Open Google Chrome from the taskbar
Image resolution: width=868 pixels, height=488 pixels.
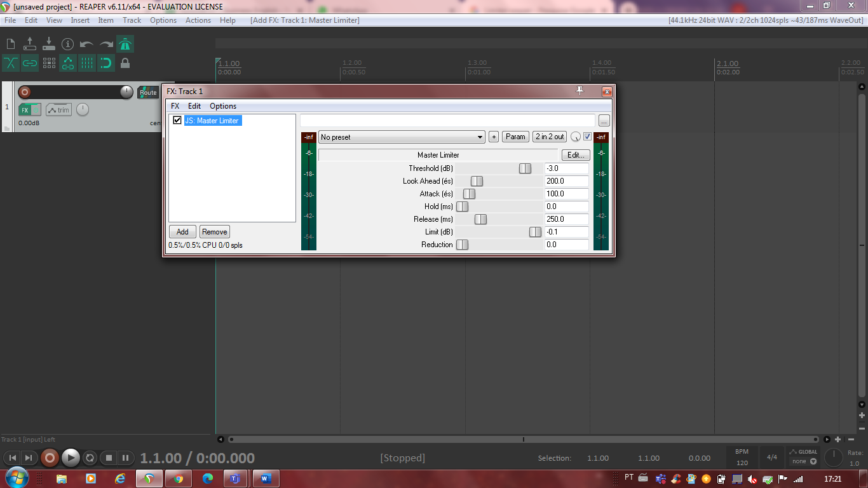[178, 478]
